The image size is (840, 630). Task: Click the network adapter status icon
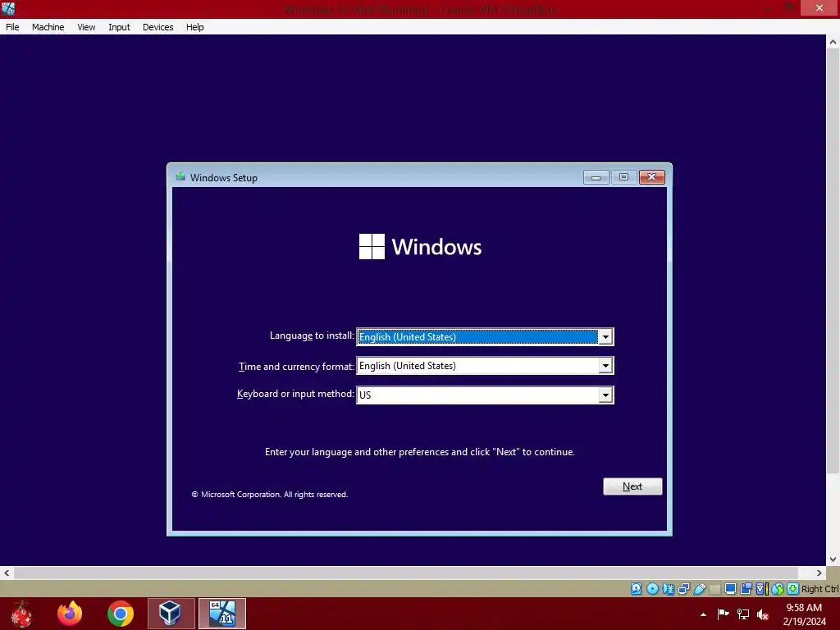click(683, 589)
